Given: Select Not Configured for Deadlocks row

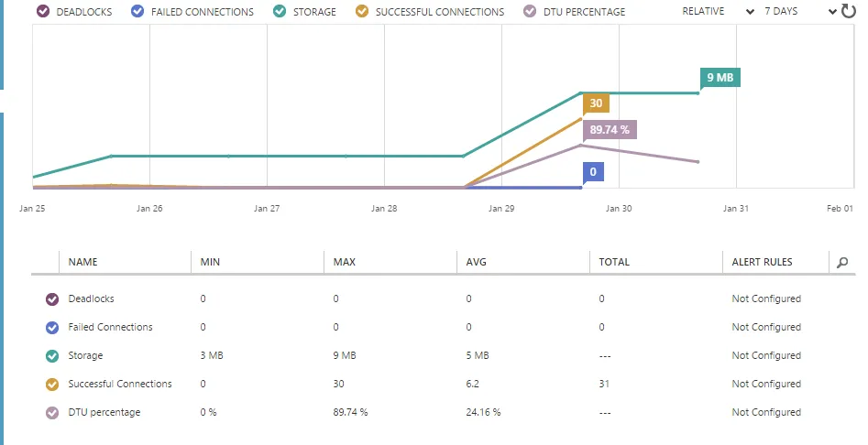Looking at the screenshot, I should coord(766,298).
